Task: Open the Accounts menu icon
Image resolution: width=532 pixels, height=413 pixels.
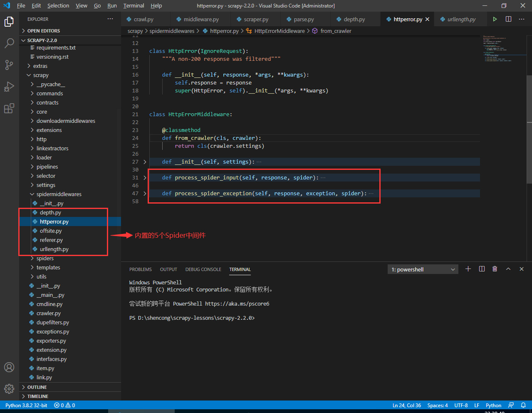Action: tap(9, 367)
